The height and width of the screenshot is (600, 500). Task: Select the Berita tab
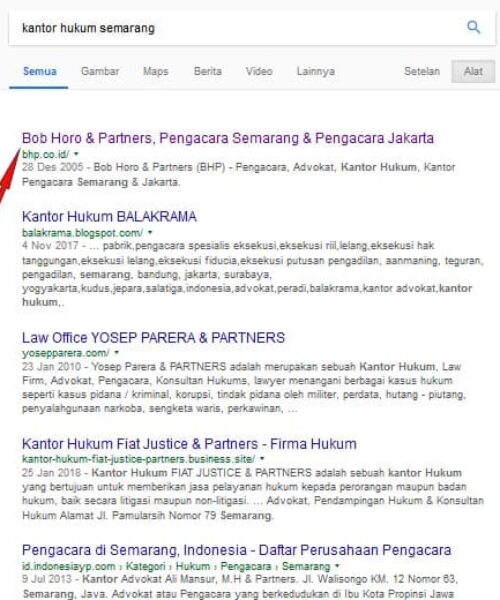pyautogui.click(x=207, y=71)
